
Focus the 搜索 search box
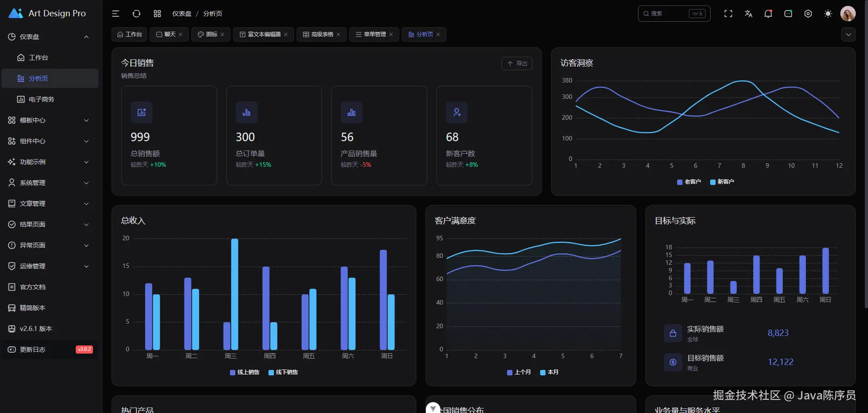(674, 14)
